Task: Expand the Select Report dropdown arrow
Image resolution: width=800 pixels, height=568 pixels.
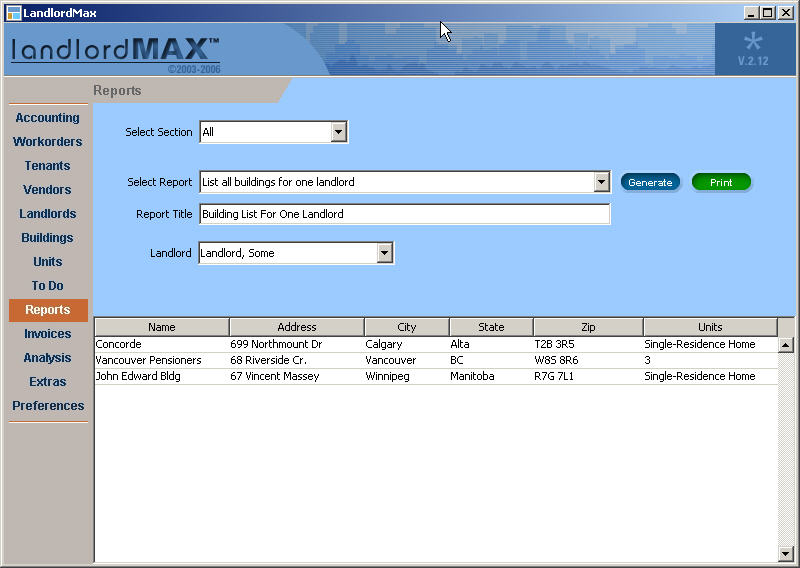Action: pyautogui.click(x=601, y=182)
